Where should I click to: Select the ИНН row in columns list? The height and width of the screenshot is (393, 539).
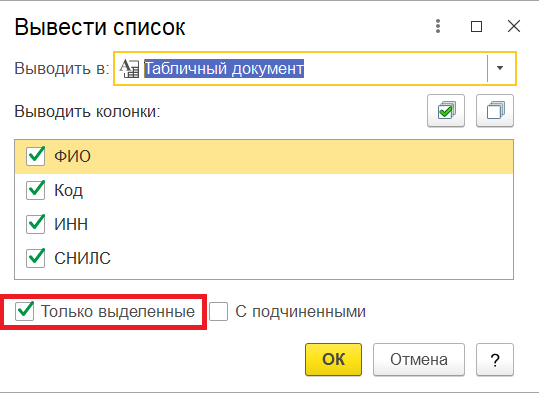[x=264, y=224]
